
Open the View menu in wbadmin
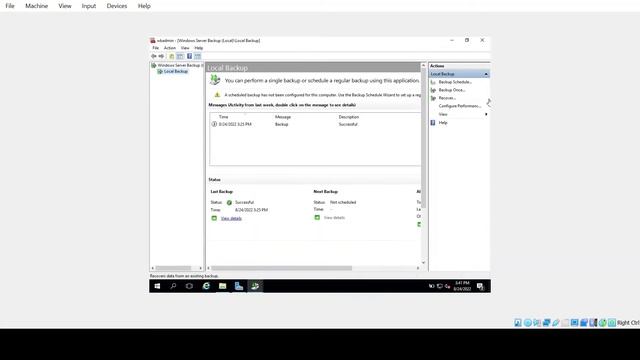click(x=185, y=48)
